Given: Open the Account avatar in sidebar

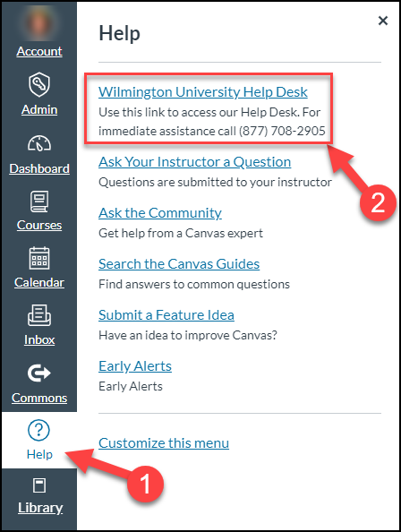Looking at the screenshot, I should pyautogui.click(x=39, y=23).
